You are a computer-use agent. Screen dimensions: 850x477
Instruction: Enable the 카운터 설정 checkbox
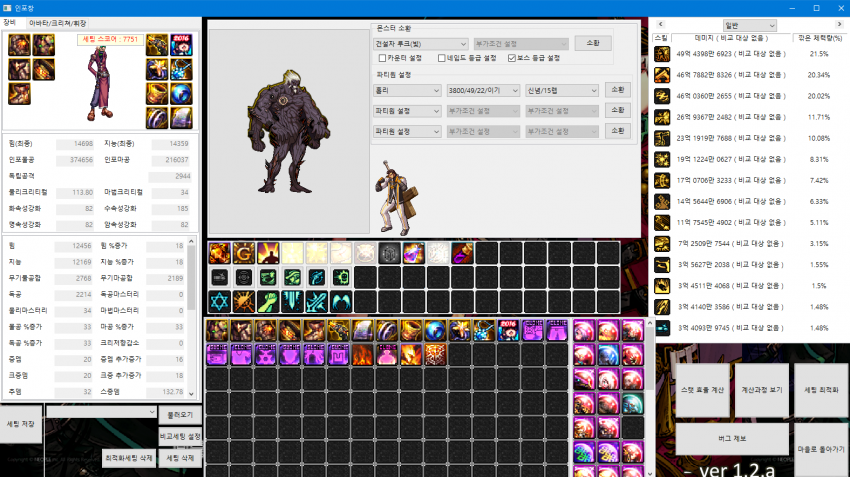click(369, 58)
